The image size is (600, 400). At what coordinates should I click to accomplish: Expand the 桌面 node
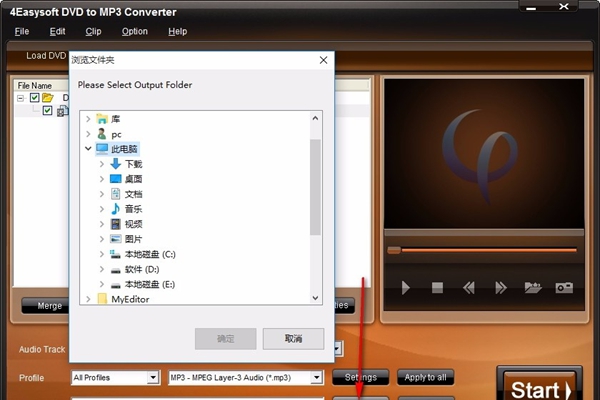tap(102, 179)
